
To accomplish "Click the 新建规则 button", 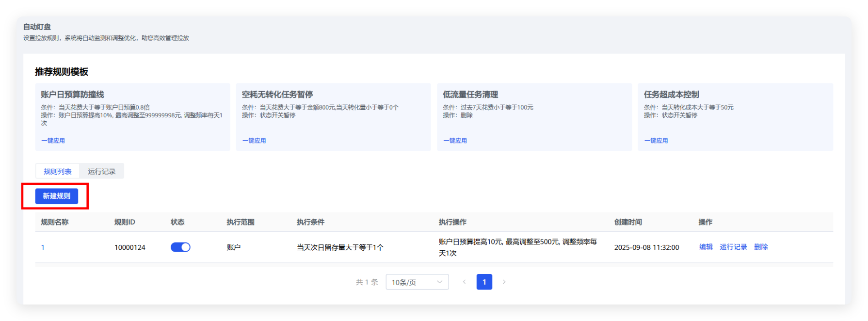I will (56, 196).
